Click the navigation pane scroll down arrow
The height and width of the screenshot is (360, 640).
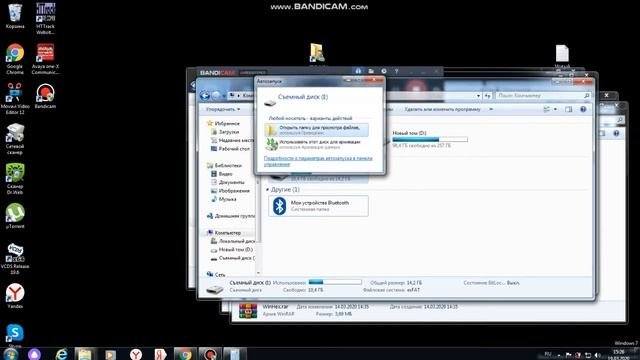coord(258,273)
